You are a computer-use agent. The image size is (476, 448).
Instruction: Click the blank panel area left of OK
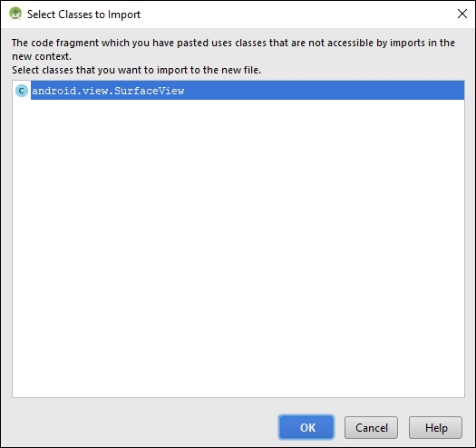click(x=142, y=427)
